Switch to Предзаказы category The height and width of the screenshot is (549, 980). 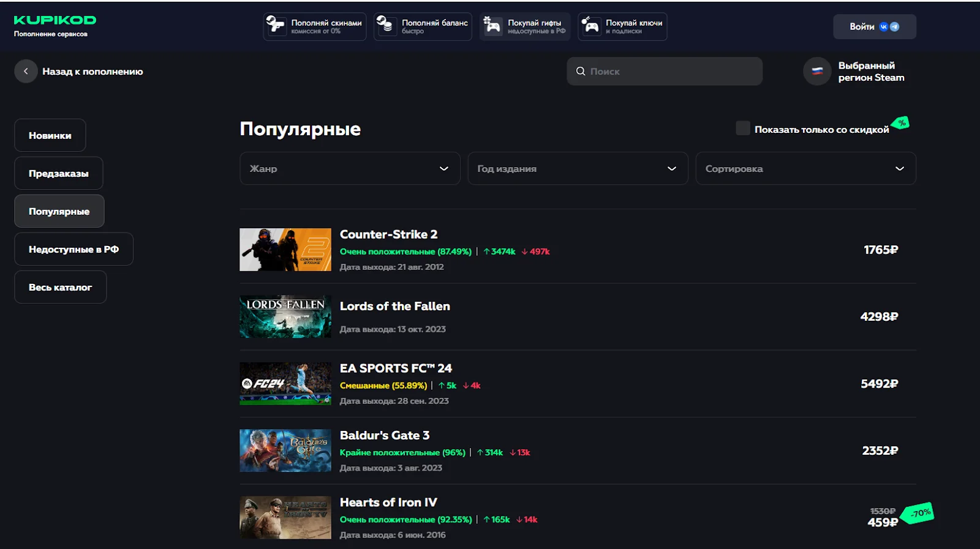coord(59,173)
